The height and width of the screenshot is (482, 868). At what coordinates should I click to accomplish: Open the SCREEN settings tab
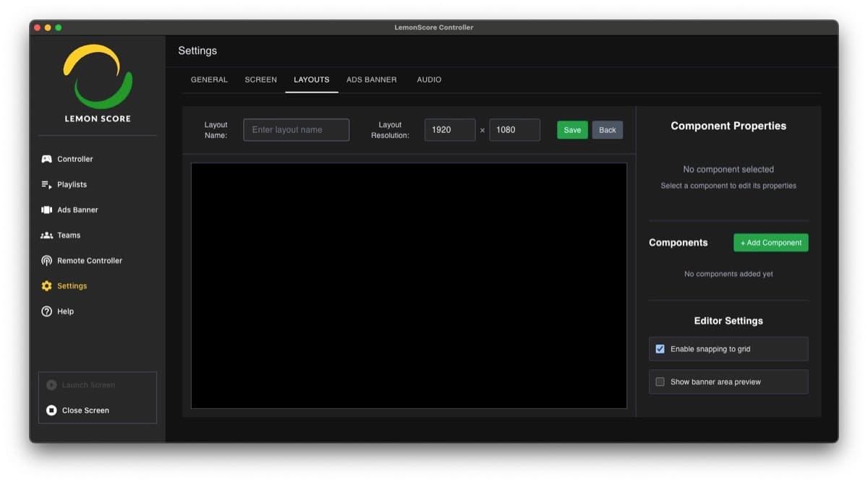pos(260,79)
